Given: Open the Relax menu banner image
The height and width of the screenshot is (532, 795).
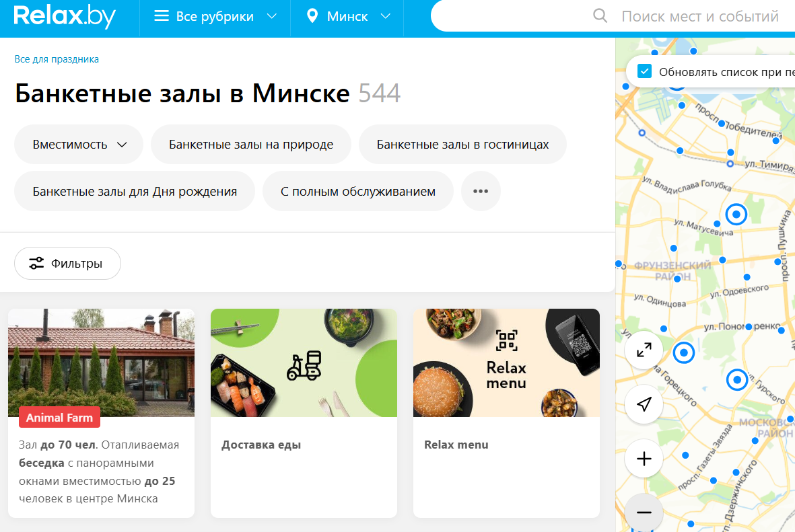Looking at the screenshot, I should [506, 363].
